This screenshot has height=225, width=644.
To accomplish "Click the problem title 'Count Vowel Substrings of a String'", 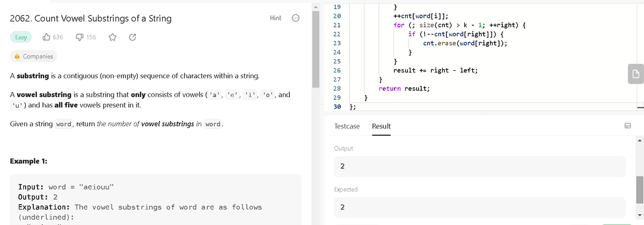I will (x=91, y=19).
